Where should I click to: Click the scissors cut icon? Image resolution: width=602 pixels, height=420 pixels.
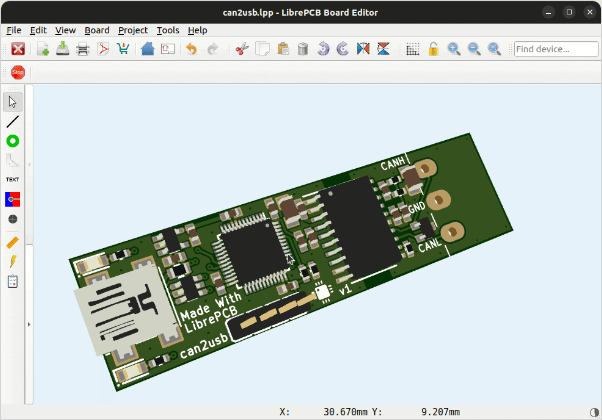tap(241, 49)
